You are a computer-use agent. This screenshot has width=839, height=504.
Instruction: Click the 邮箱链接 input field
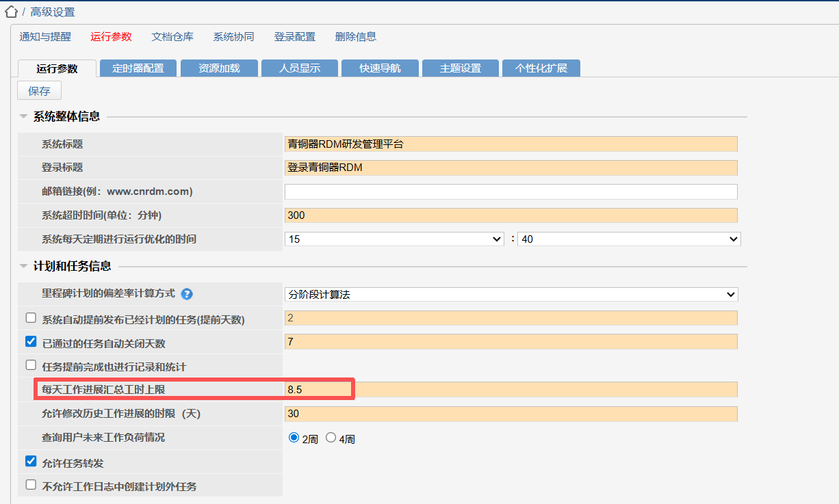[x=511, y=191]
